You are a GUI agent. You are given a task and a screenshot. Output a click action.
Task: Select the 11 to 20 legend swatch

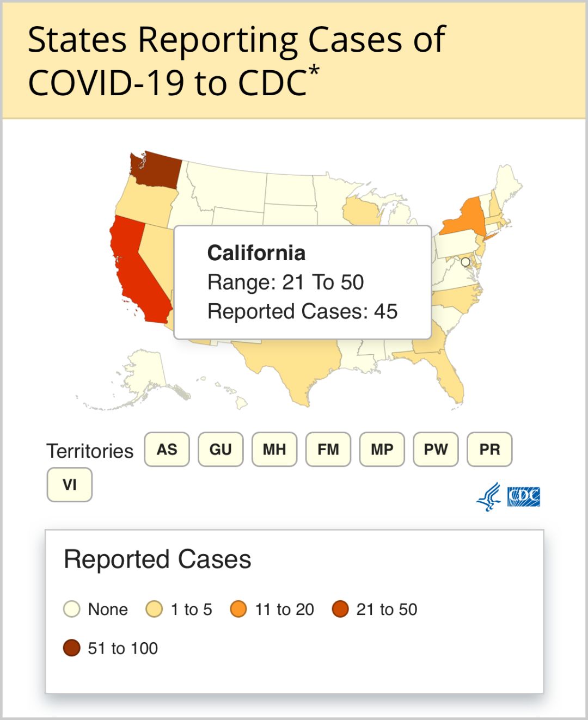click(238, 609)
